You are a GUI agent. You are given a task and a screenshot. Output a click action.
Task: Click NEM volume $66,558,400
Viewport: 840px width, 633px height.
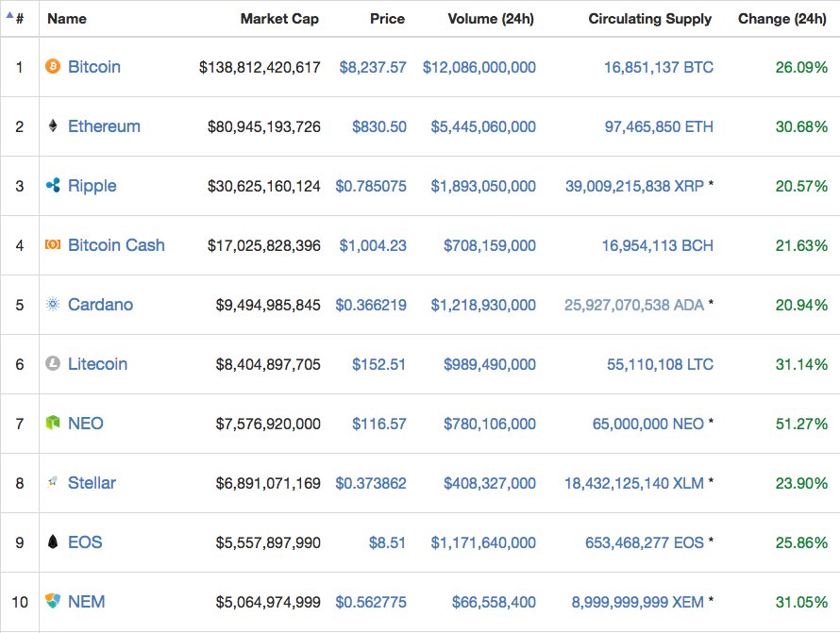tap(494, 603)
